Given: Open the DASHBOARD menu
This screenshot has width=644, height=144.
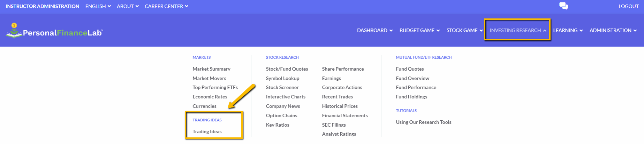Looking at the screenshot, I should click(x=375, y=30).
